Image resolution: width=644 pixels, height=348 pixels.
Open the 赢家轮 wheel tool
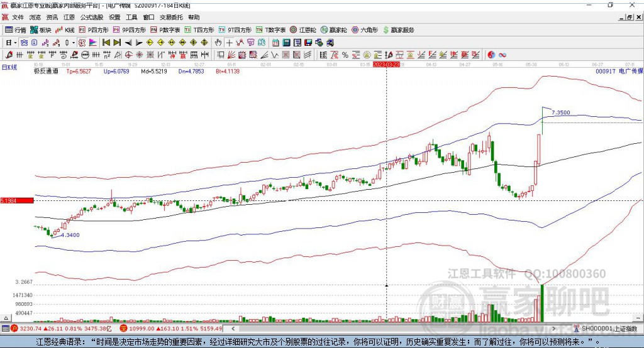coord(333,30)
